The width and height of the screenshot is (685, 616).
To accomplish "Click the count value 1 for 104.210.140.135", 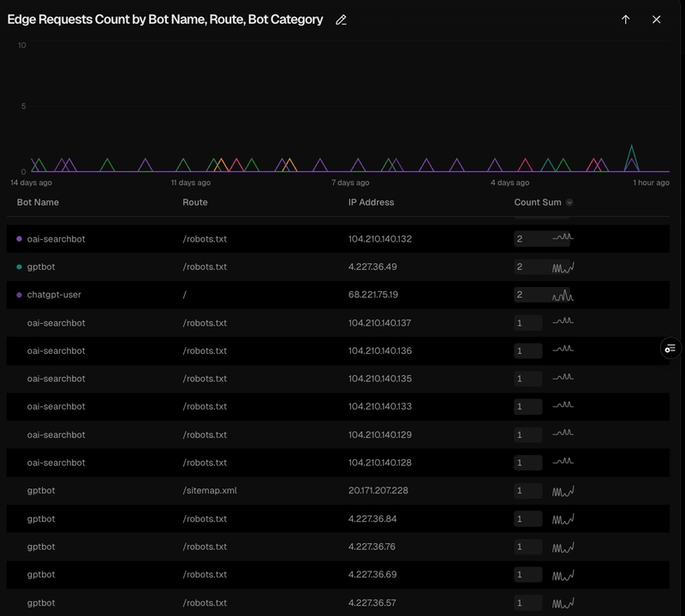I will click(520, 379).
